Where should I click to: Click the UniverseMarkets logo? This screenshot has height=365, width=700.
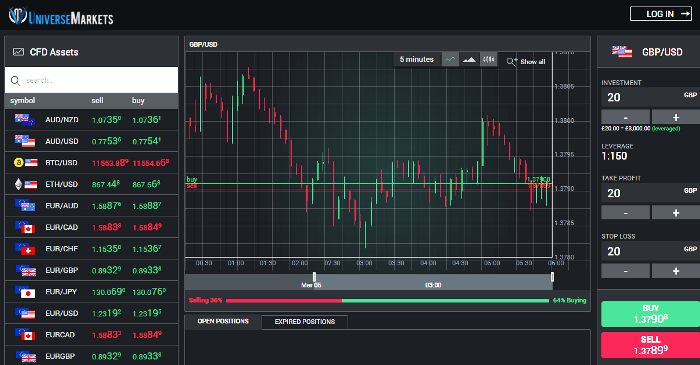point(61,17)
